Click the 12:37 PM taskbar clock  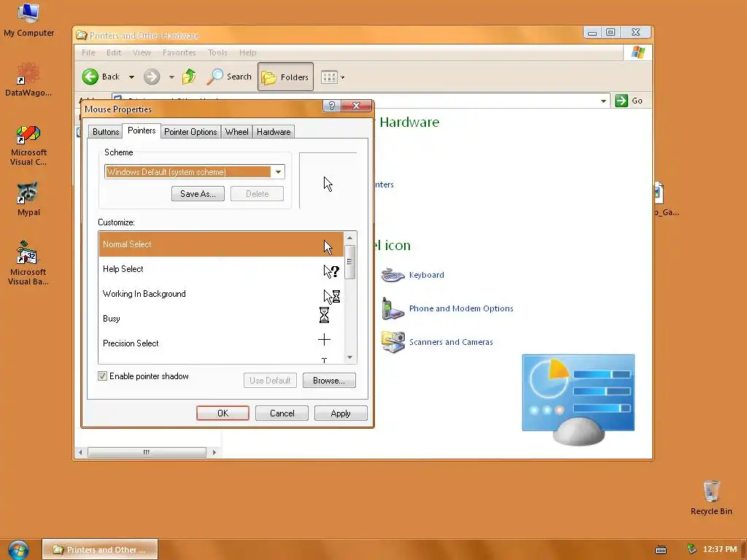click(719, 550)
